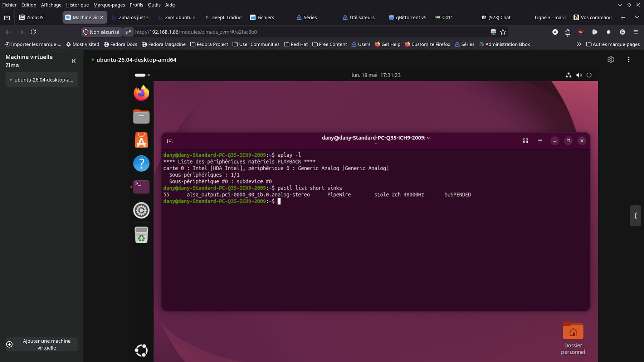
Task: Click Ajouter une machine virtuelle
Action: (42, 344)
